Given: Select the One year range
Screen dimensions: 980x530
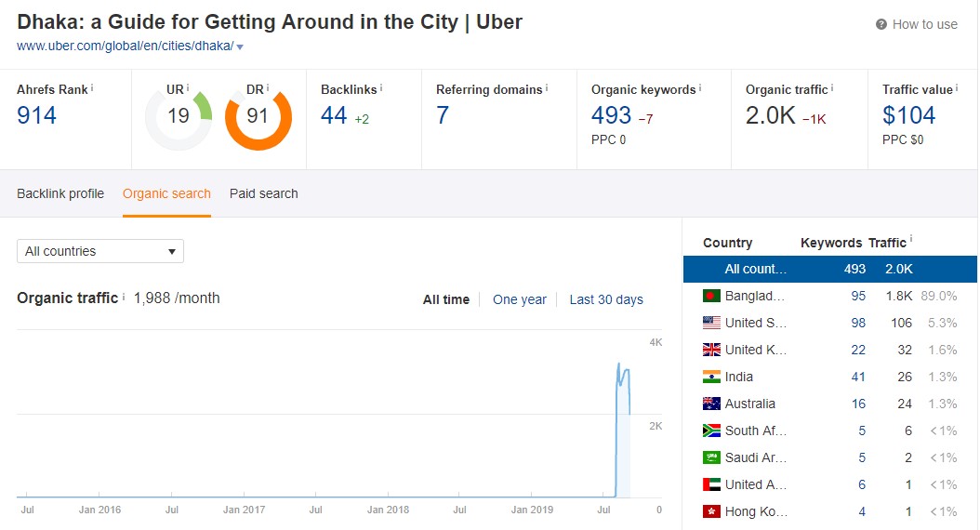Looking at the screenshot, I should pos(520,300).
